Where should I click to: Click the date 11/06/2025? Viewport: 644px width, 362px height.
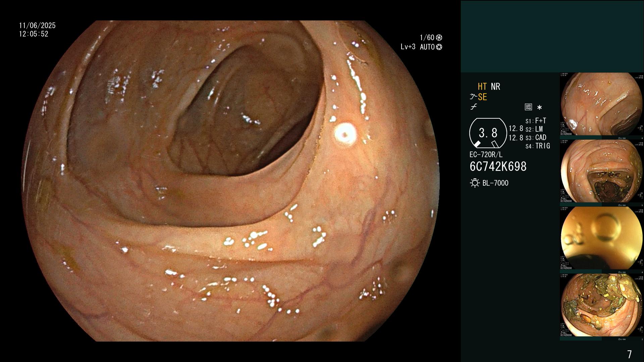pyautogui.click(x=37, y=25)
